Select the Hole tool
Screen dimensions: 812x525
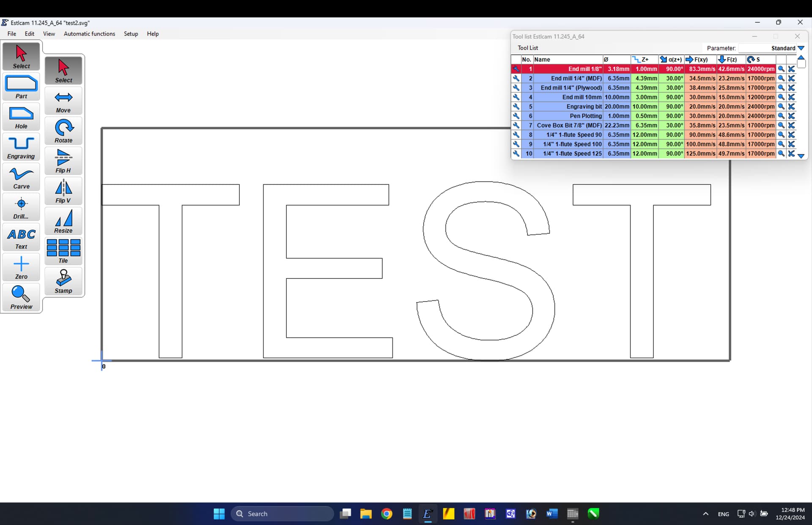coord(21,117)
